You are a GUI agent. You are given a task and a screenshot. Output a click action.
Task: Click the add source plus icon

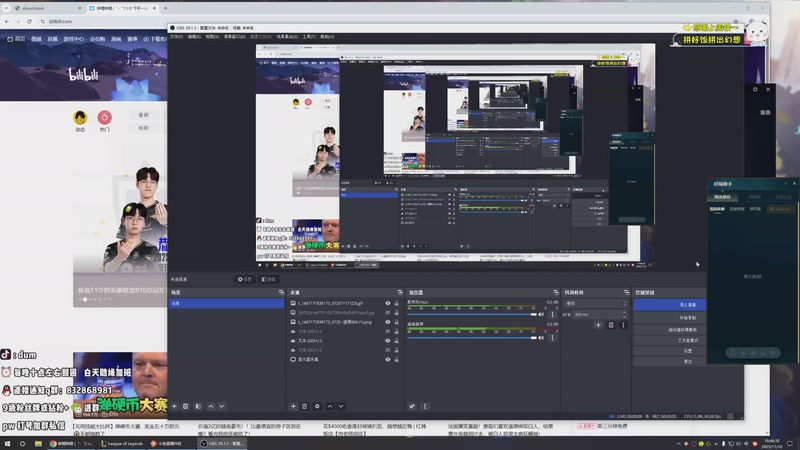click(x=292, y=406)
